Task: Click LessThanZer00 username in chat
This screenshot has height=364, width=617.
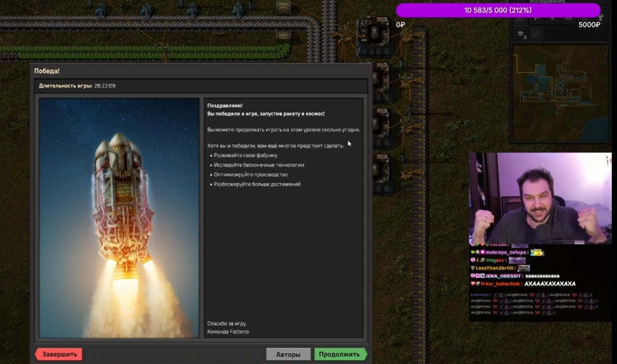Action: click(494, 268)
